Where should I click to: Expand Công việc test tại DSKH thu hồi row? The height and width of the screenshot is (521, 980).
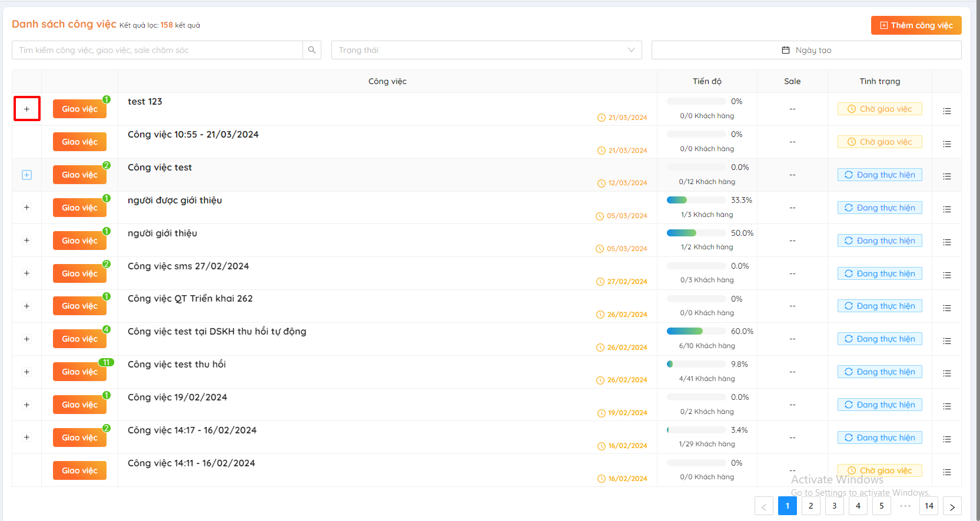26,339
